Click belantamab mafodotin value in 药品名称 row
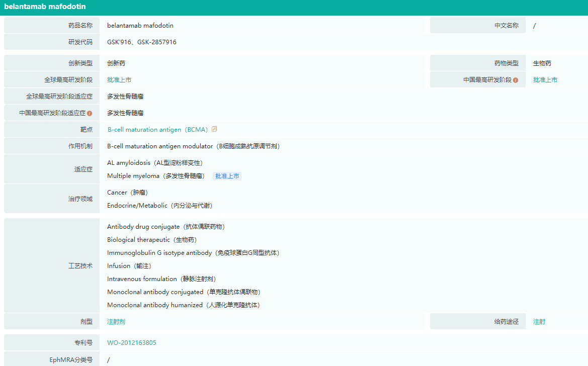 (140, 26)
